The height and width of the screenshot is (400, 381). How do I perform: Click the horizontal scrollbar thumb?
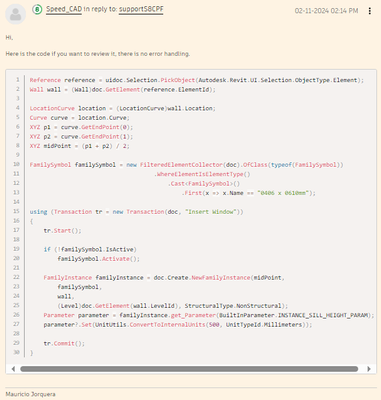[189, 369]
